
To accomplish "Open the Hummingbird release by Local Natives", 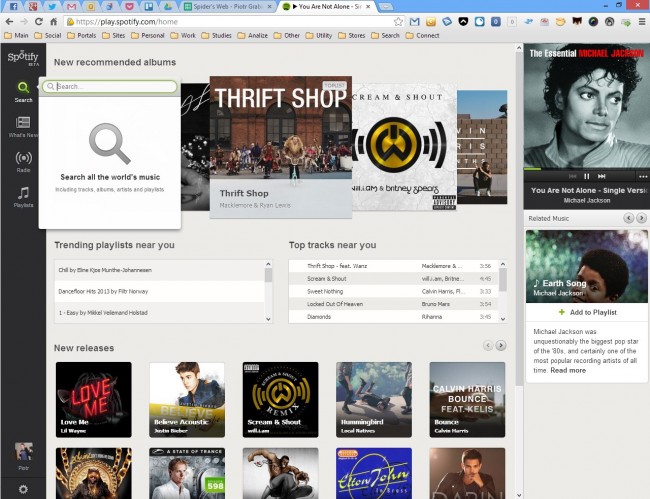I will pos(374,400).
